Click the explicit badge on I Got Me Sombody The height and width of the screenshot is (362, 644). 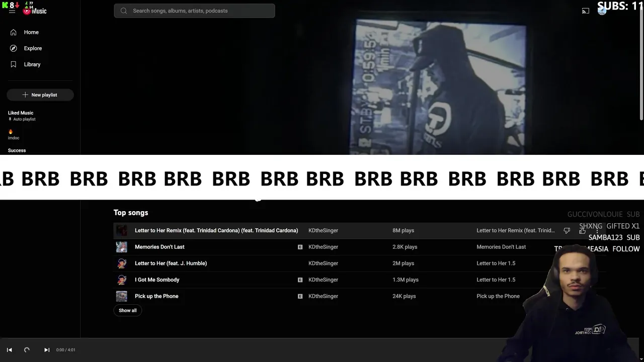(x=300, y=280)
